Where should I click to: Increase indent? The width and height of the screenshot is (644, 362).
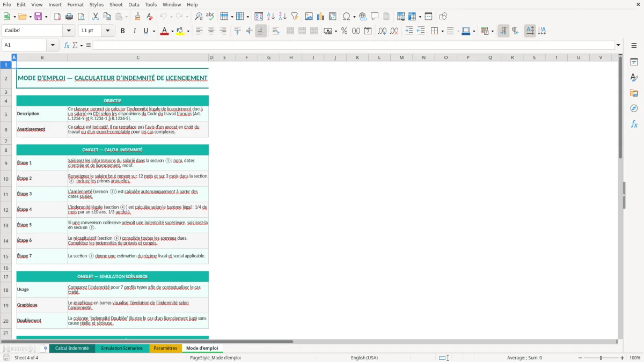[x=409, y=31]
